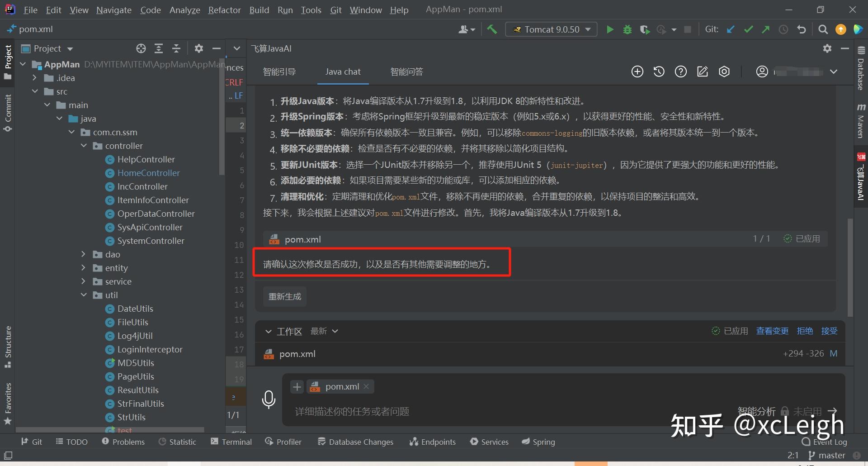This screenshot has width=868, height=466.
Task: Open the Tomcat 9.0.50 run configuration dropdown
Action: 551,29
